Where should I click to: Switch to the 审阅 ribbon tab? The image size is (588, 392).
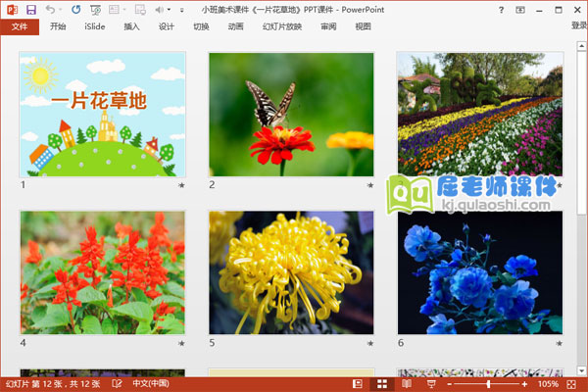pos(328,26)
